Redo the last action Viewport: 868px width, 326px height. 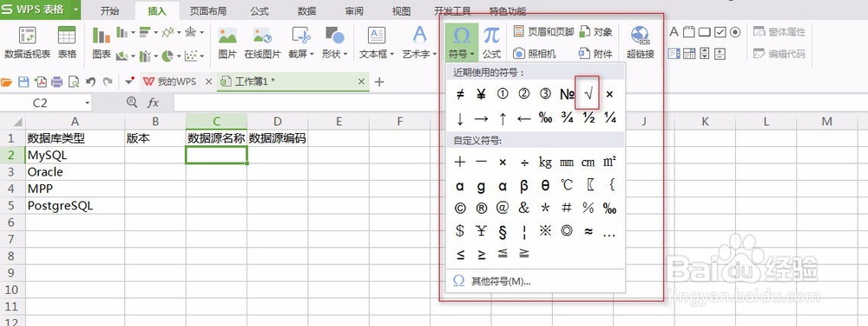pyautogui.click(x=108, y=82)
